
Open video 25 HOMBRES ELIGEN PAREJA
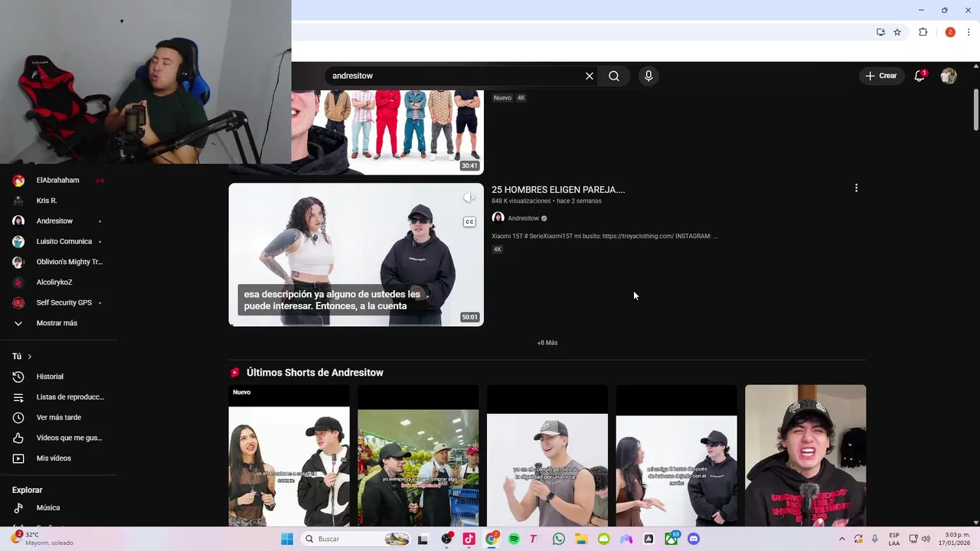coord(558,190)
